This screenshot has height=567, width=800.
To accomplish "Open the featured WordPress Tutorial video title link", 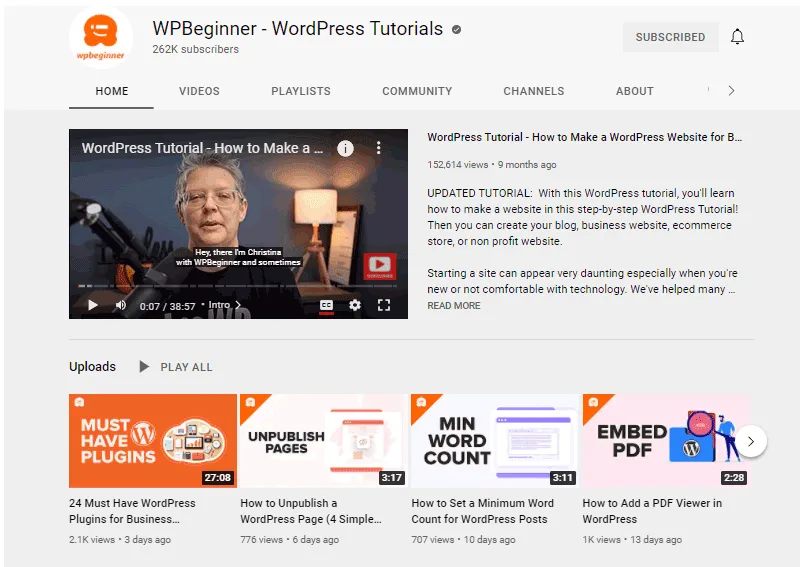I will 585,137.
